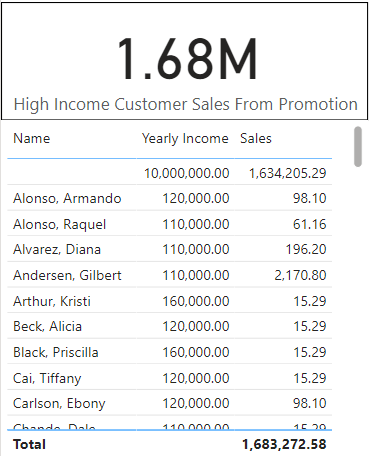Click the Black, Priscilla row
Viewport: 370px width, 456px height.
pyautogui.click(x=170, y=352)
